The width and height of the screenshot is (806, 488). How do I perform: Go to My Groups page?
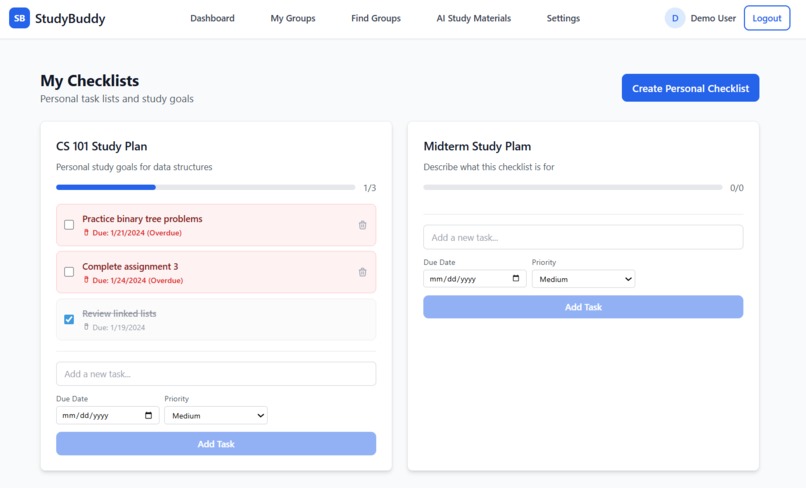[293, 18]
